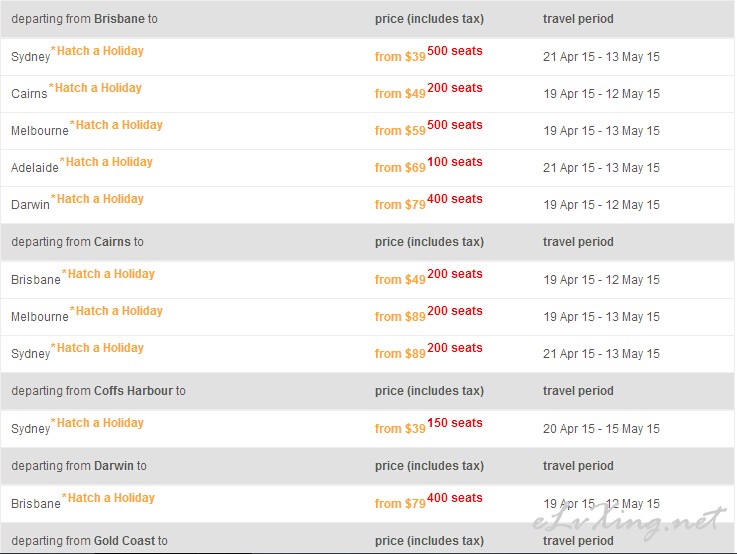
Task: Click Hatch a Holiday for Cairns to Sydney
Action: pos(99,348)
